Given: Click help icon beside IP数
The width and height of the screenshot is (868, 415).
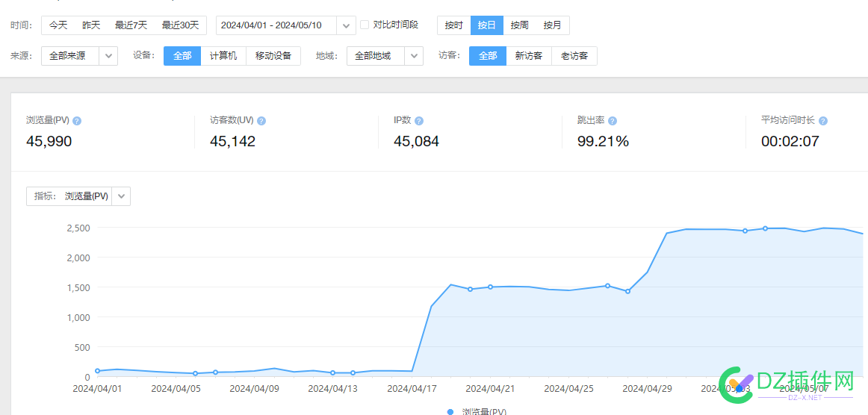Looking at the screenshot, I should coord(419,121).
